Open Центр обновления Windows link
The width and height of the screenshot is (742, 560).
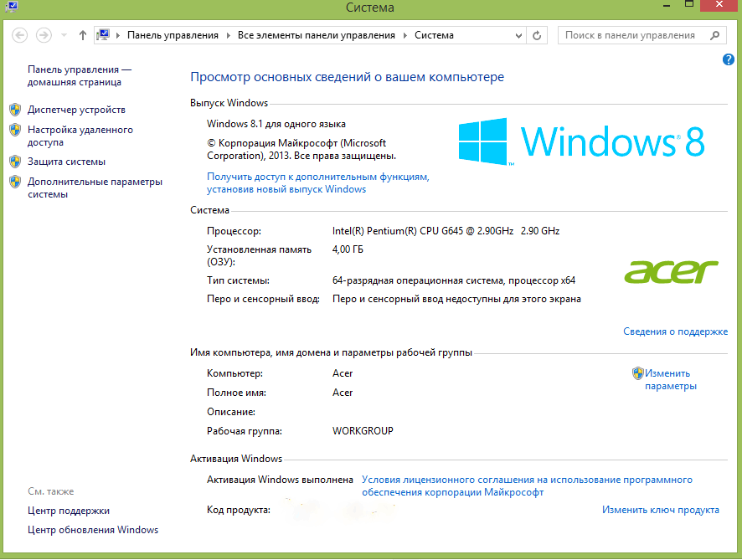tap(93, 530)
